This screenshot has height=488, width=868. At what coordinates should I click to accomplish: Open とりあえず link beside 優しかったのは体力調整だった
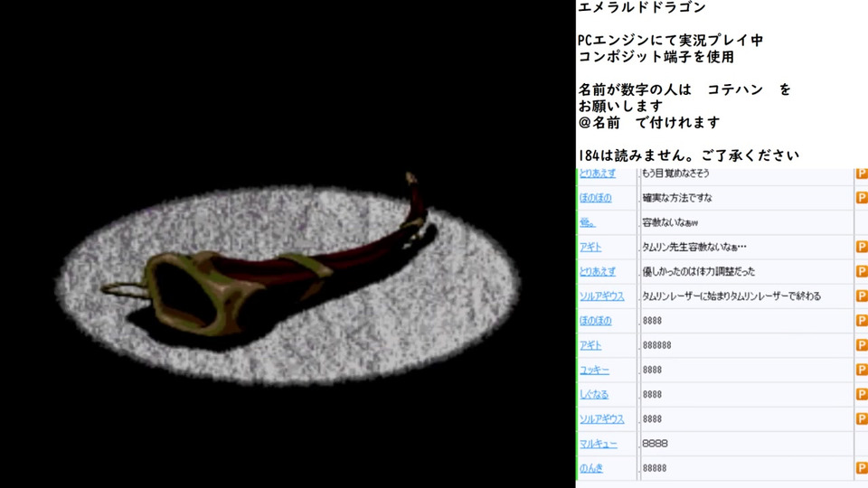coord(598,271)
